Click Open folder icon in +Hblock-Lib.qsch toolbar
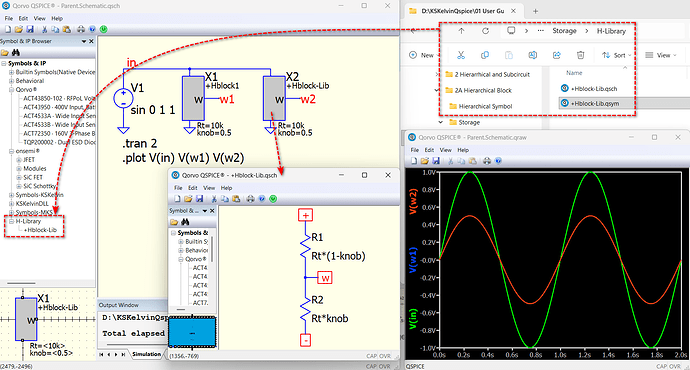Screen dimensions: 690x370 click(x=188, y=199)
